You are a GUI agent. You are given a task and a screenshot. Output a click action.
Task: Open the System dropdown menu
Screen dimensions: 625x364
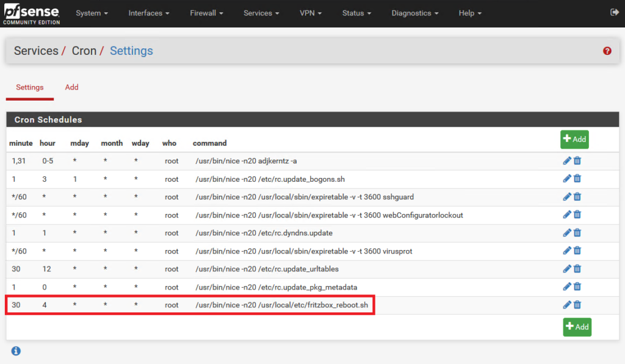coord(92,13)
